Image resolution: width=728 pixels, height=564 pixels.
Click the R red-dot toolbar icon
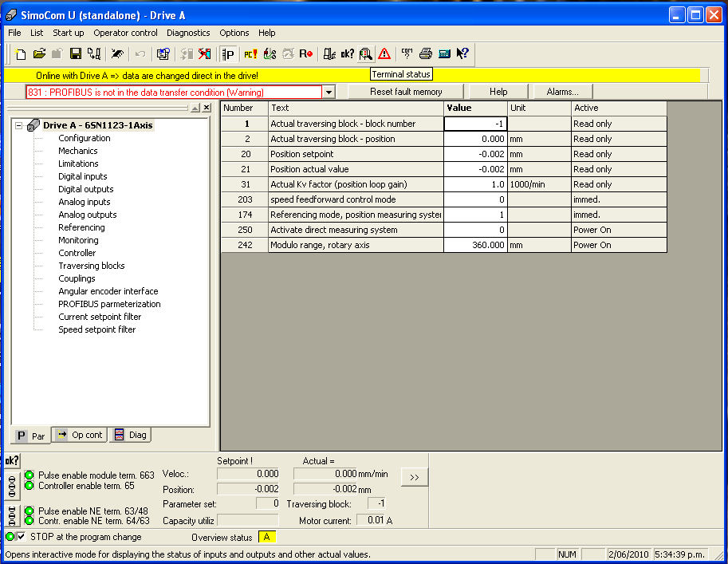coord(305,54)
